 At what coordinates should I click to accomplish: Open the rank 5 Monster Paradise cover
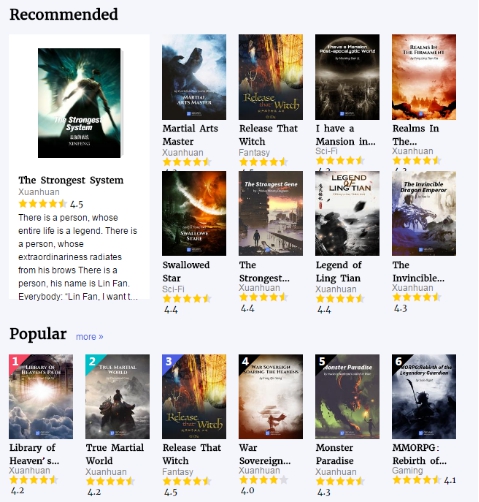(x=347, y=396)
